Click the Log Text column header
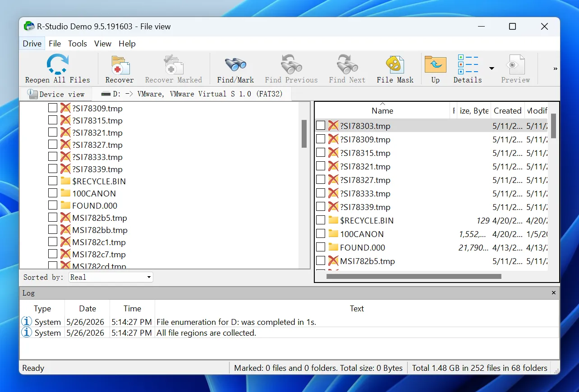 coord(357,309)
